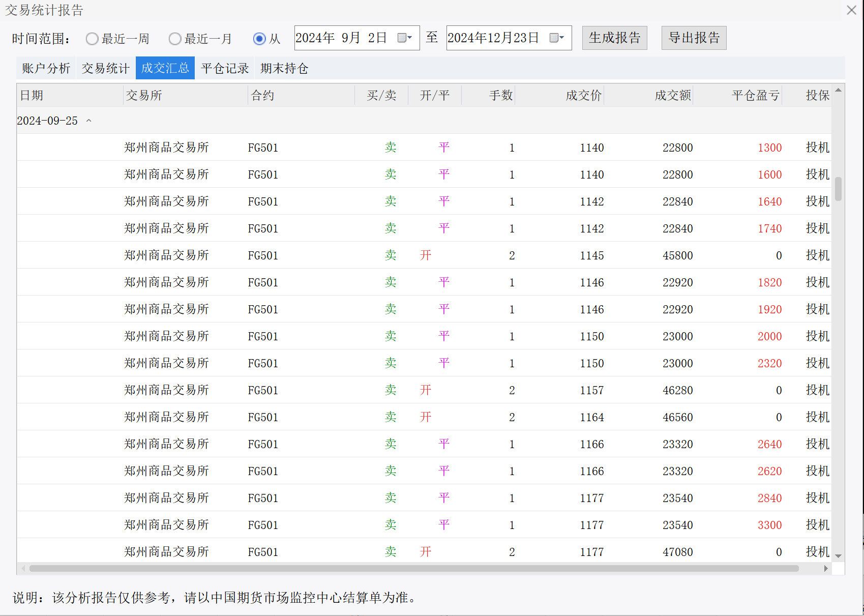Sort by the 成交价 column header
864x616 pixels.
pos(559,95)
